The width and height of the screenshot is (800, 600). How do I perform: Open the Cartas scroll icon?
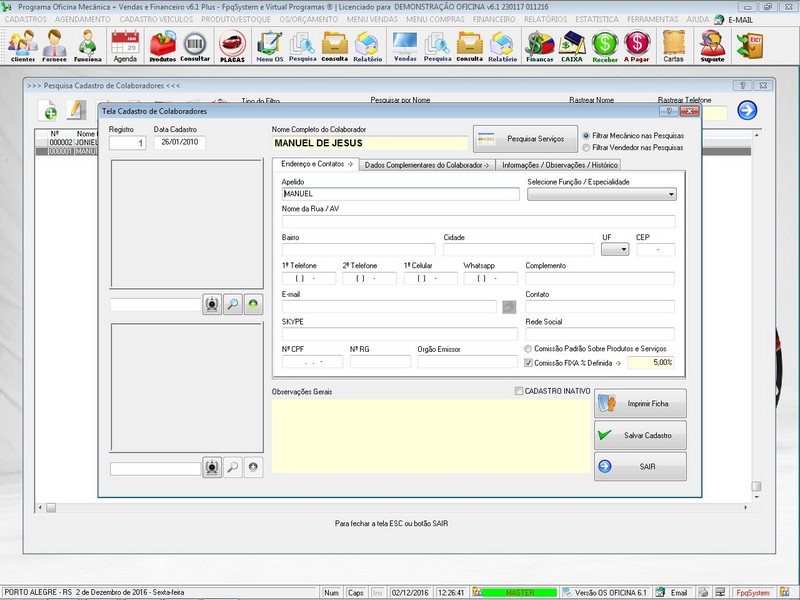pos(673,46)
